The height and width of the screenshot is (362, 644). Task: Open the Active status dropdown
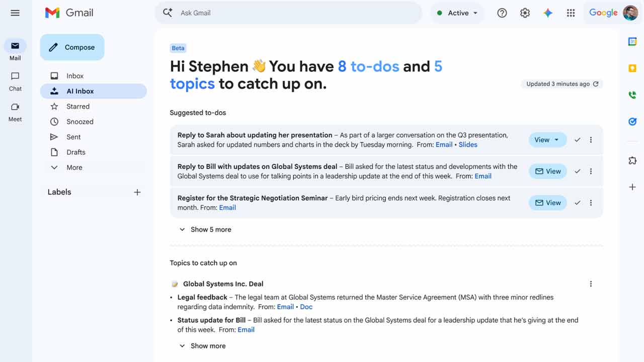(457, 13)
